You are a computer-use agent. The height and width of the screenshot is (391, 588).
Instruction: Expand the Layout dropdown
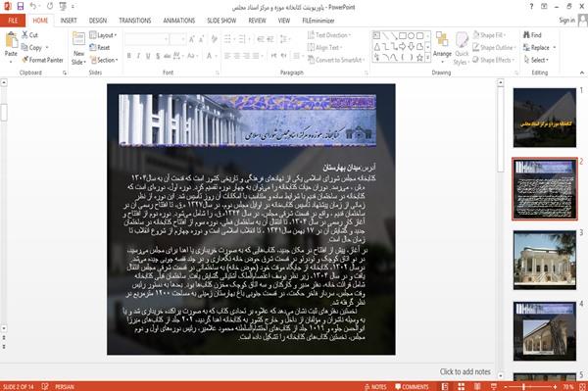(103, 35)
